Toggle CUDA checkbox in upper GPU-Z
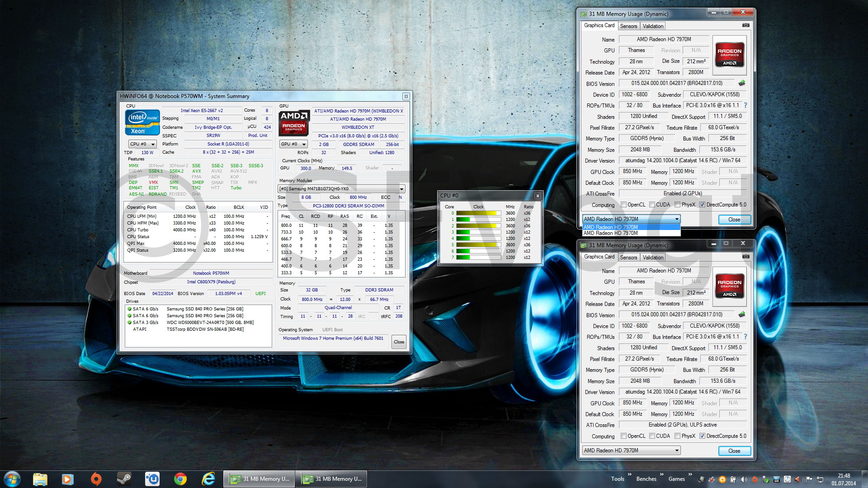This screenshot has height=488, width=868. tap(652, 205)
